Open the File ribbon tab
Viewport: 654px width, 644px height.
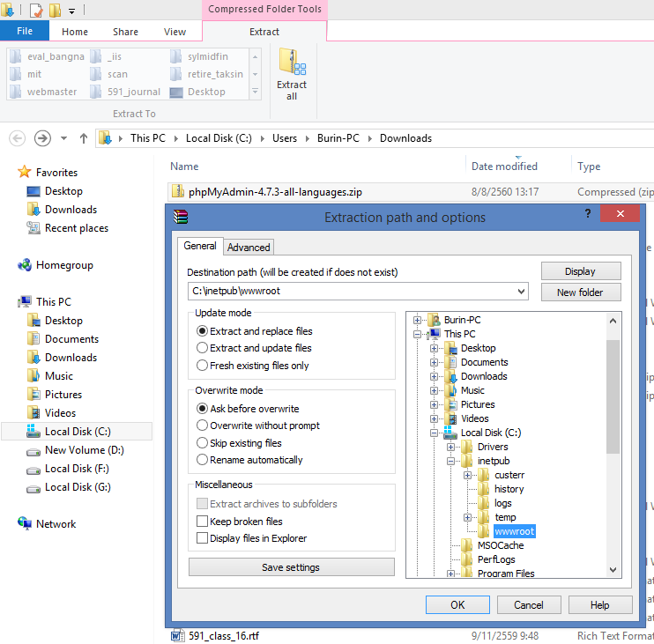[25, 31]
